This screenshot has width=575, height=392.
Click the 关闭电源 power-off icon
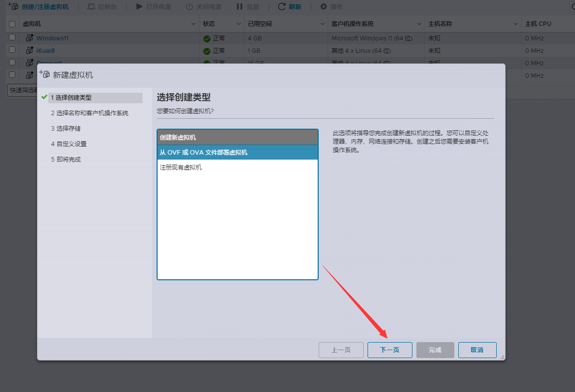pos(190,7)
